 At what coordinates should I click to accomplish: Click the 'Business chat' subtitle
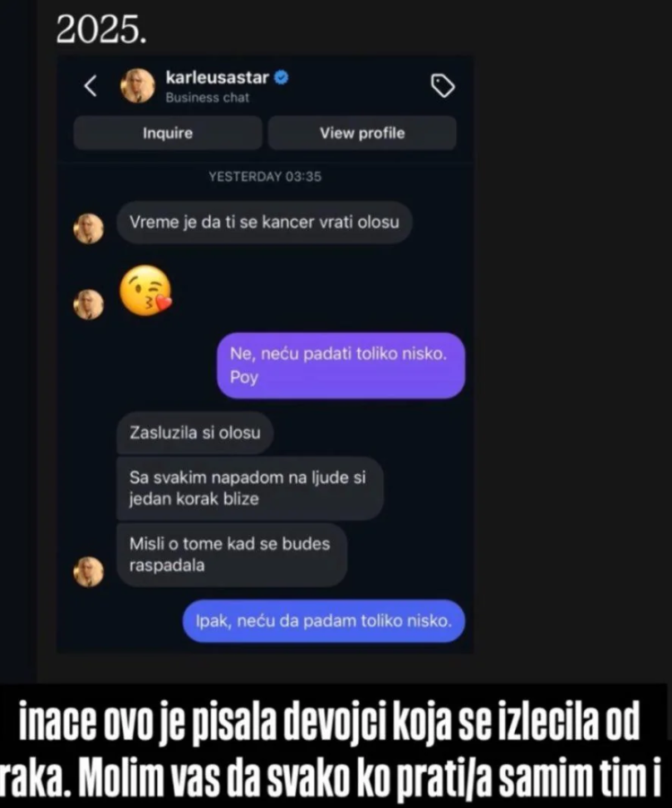click(207, 97)
